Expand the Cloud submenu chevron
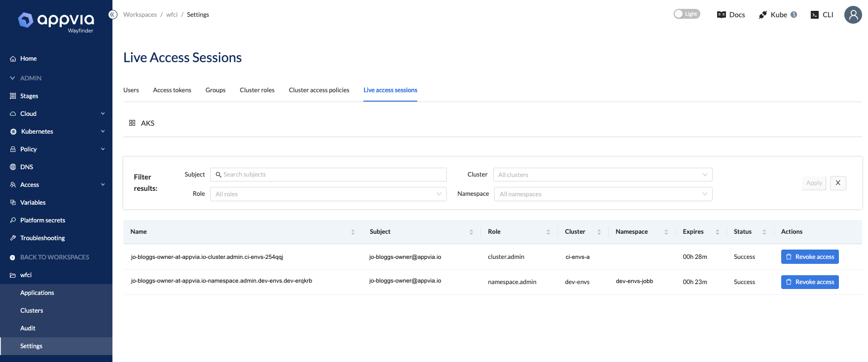 103,114
